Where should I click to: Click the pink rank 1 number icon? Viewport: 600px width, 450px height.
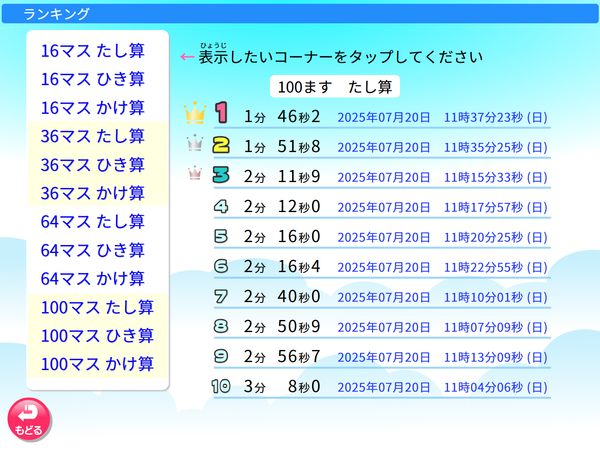(221, 113)
